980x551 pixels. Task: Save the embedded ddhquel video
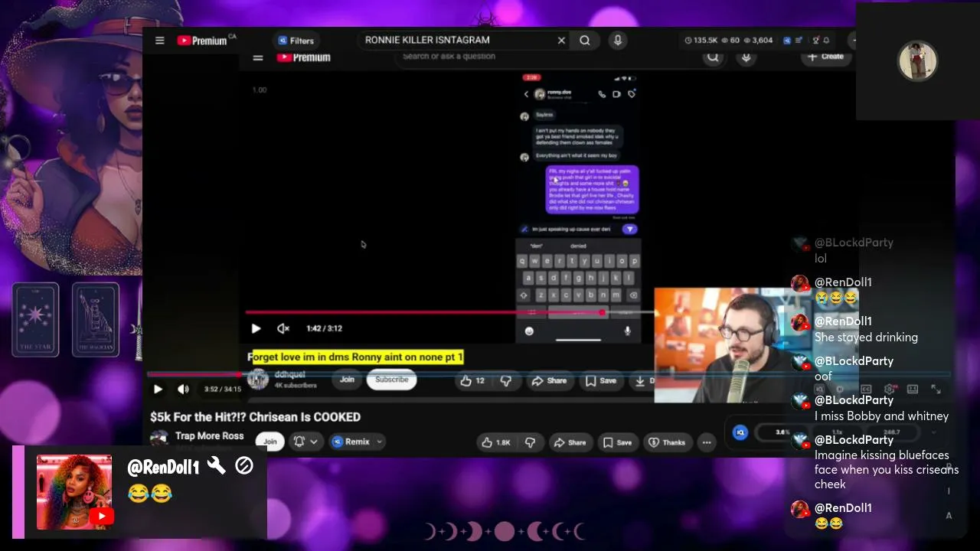tap(600, 380)
